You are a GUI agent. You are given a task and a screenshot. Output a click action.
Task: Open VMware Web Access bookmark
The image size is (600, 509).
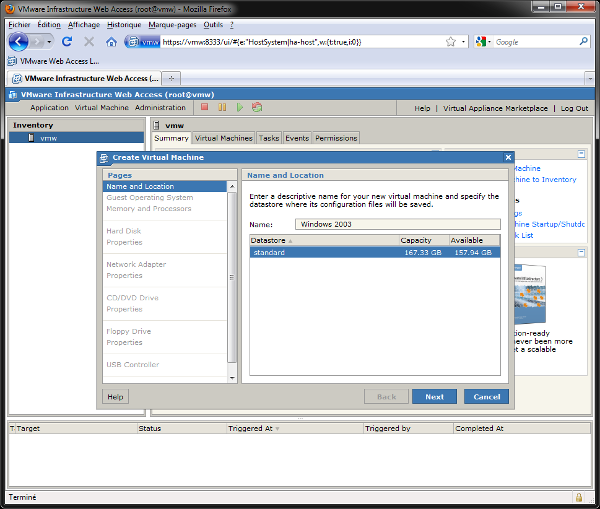(54, 61)
